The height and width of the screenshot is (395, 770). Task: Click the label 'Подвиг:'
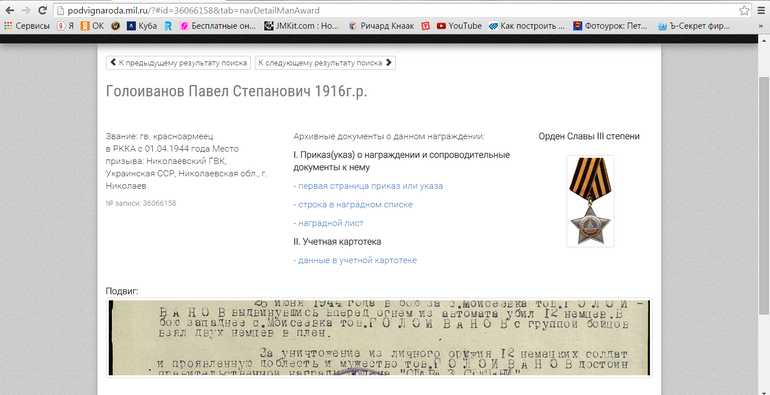tap(122, 291)
